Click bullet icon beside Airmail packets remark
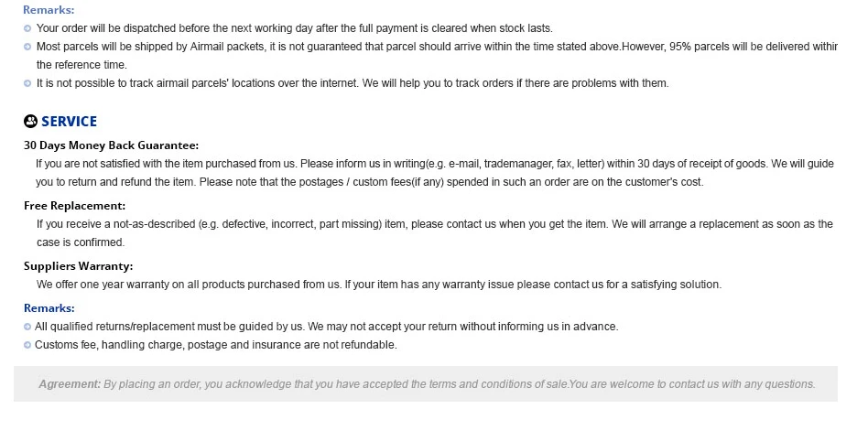 pyautogui.click(x=27, y=47)
